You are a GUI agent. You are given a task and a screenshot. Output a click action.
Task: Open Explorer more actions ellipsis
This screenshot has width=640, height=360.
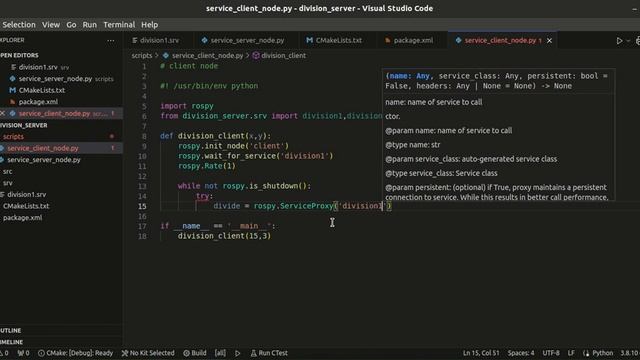pos(111,40)
